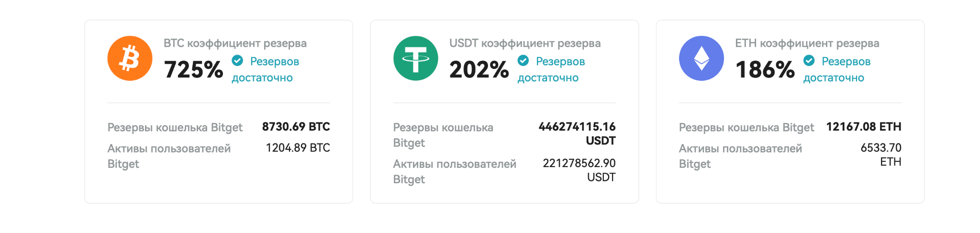Viewport: 980px width, 233px height.
Task: Click the blue Ethereum logo icon
Action: [701, 58]
